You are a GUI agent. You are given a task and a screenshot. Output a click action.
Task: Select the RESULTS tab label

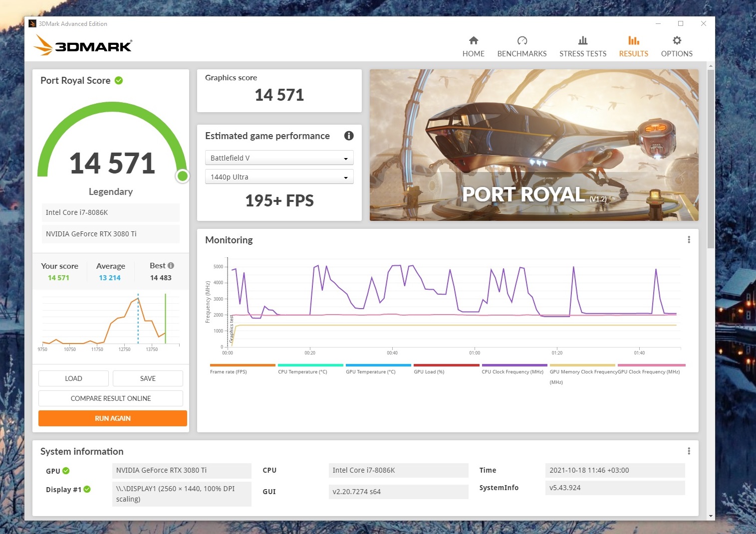634,54
